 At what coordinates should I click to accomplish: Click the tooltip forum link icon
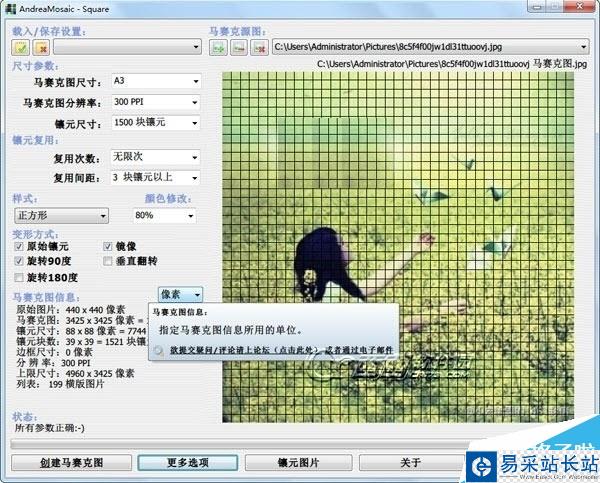pos(158,351)
